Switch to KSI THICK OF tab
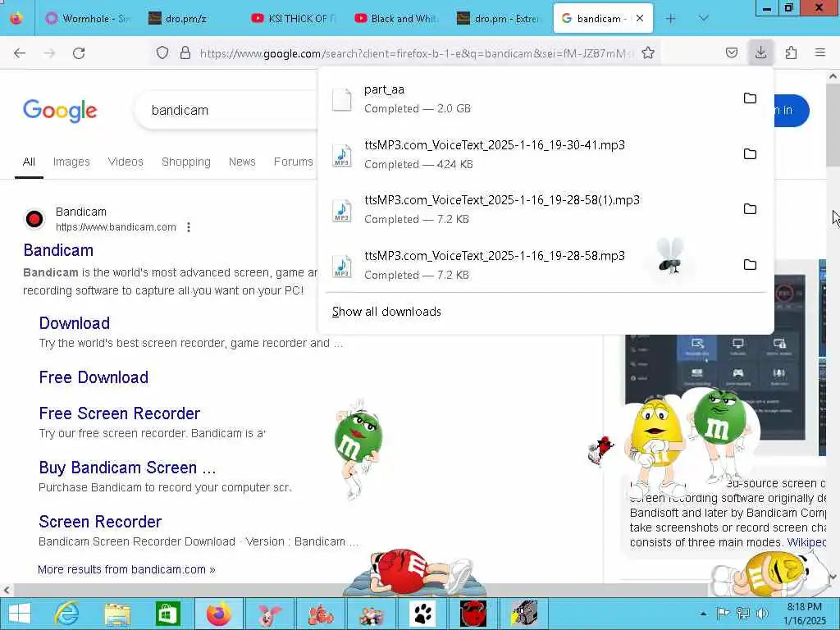Image resolution: width=840 pixels, height=630 pixels. pyautogui.click(x=294, y=19)
